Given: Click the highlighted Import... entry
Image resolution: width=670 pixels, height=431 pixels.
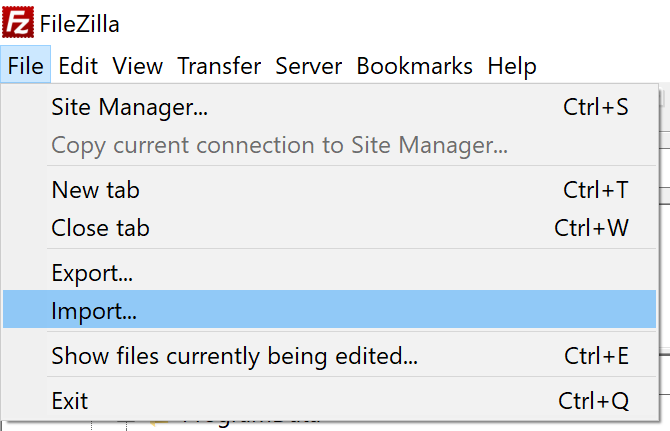Looking at the screenshot, I should (x=329, y=310).
